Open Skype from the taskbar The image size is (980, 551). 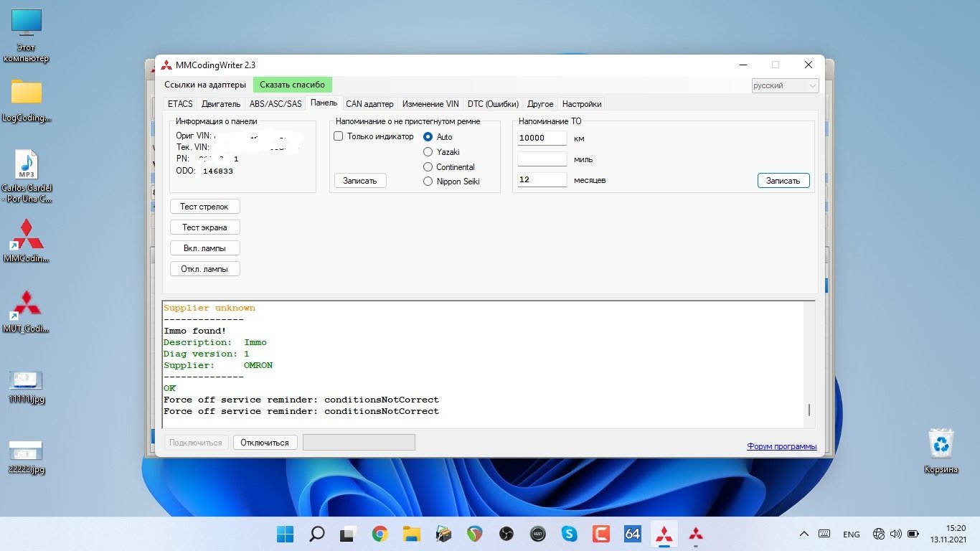point(570,534)
